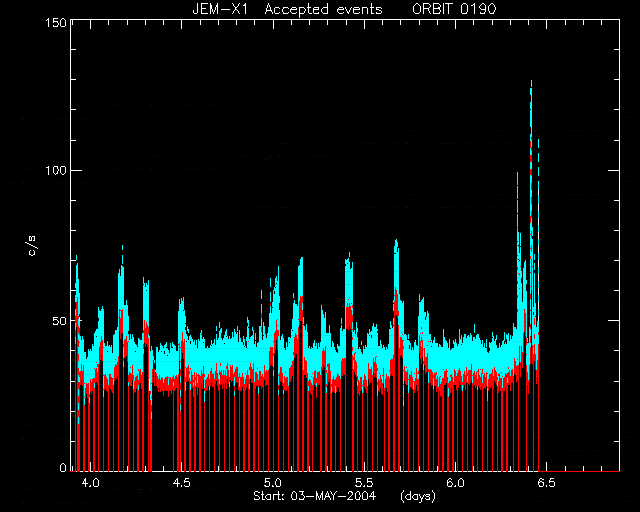Click the flat red baseline after 6.5 days

pos(580,471)
